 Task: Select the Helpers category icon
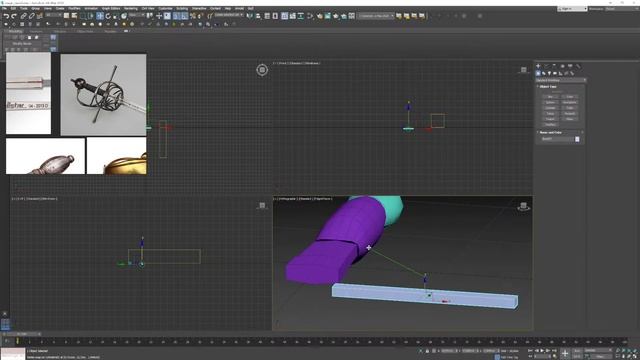(560, 73)
